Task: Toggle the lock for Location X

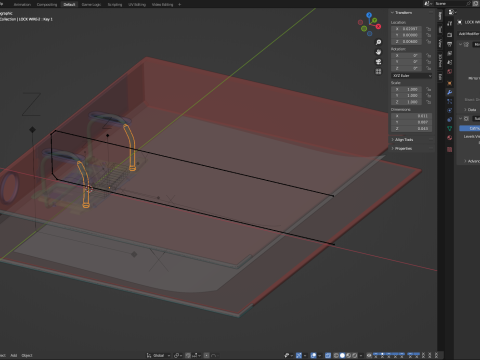Action: 429,29
